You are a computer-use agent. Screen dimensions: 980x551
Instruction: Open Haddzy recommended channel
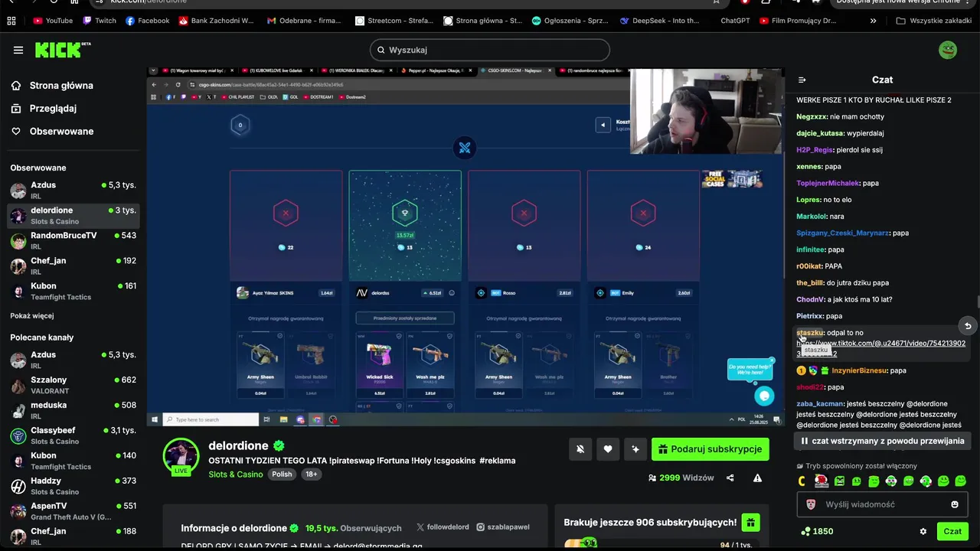pyautogui.click(x=73, y=487)
